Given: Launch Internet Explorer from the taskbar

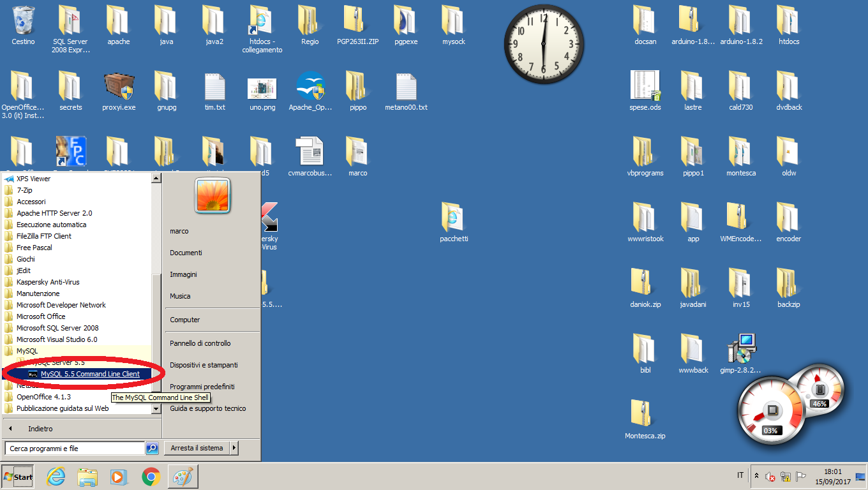Looking at the screenshot, I should (x=56, y=477).
